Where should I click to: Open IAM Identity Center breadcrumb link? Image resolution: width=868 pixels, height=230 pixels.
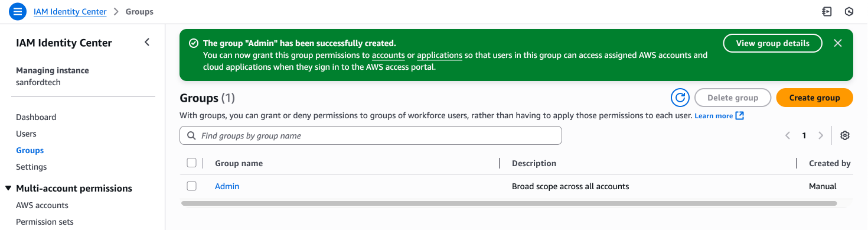click(70, 11)
